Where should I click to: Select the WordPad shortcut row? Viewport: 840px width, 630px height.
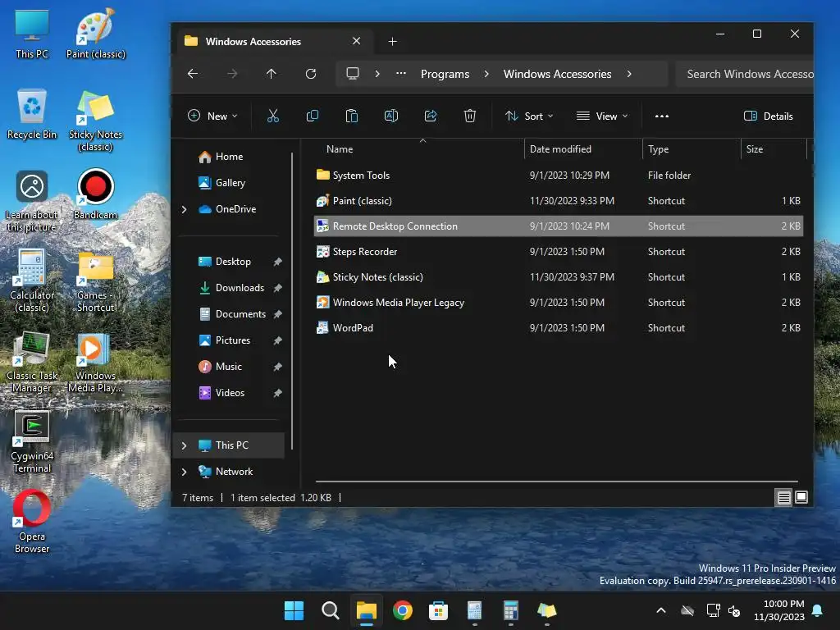558,328
